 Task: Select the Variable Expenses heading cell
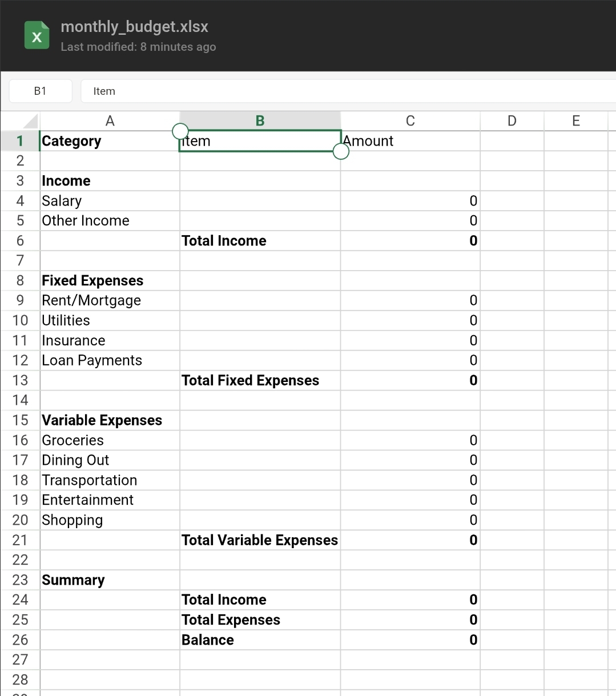point(110,420)
